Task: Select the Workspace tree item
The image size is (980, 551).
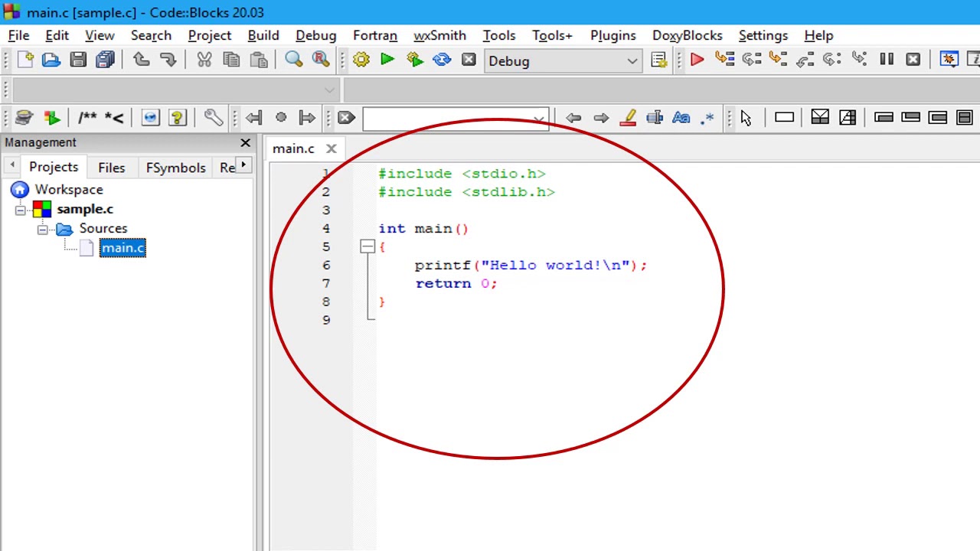Action: tap(68, 189)
